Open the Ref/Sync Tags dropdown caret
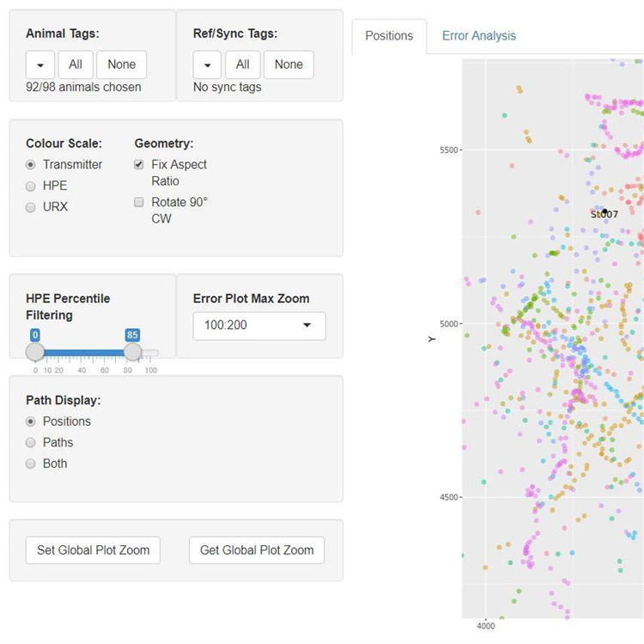Image resolution: width=644 pixels, height=644 pixels. (x=207, y=64)
